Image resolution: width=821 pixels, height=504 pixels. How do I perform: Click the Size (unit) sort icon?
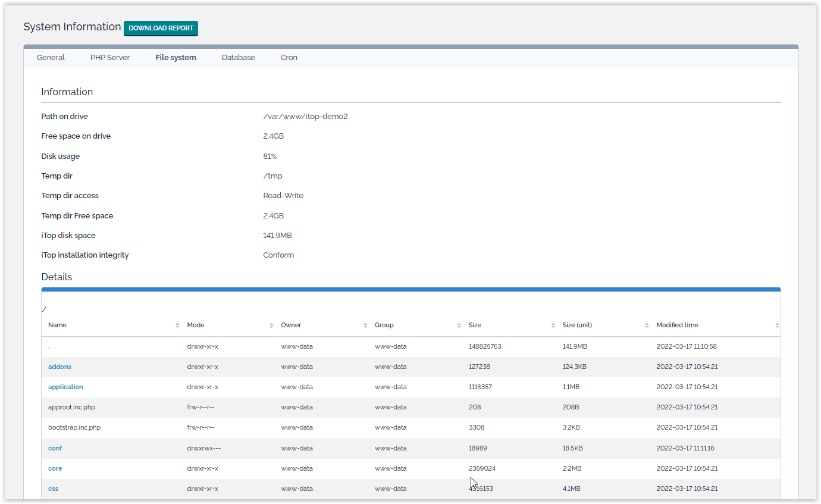click(647, 325)
